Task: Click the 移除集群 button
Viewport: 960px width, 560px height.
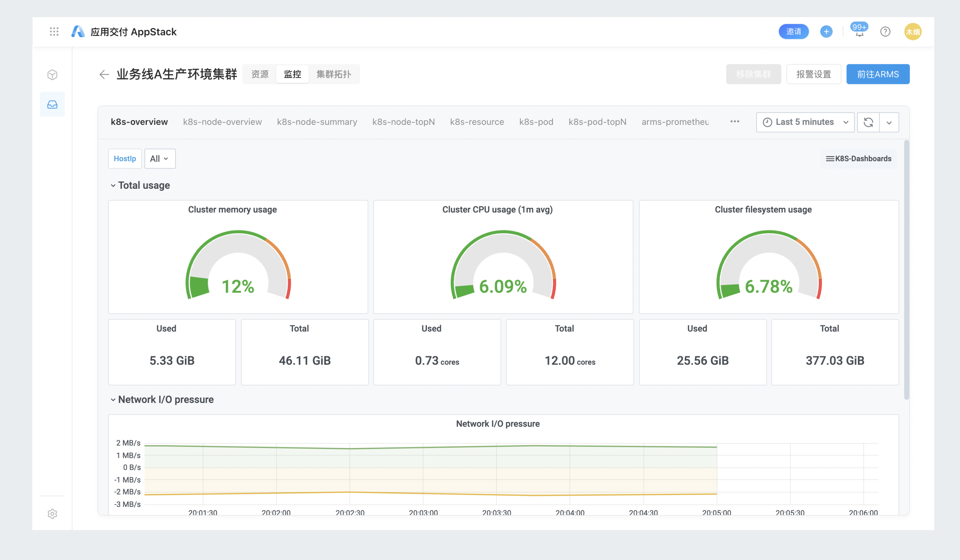Action: tap(753, 74)
